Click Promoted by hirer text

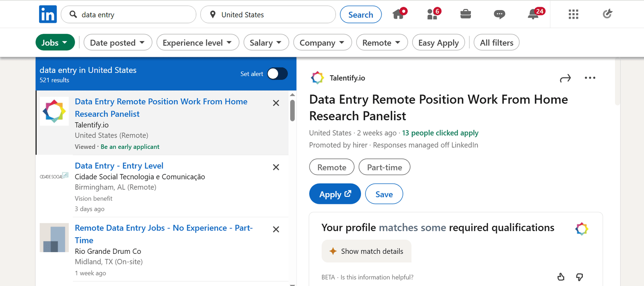(338, 145)
